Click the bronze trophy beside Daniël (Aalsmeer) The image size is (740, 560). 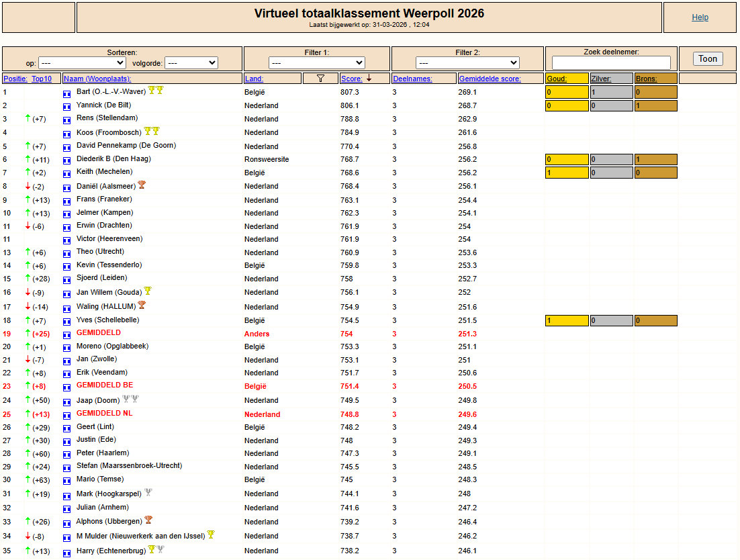point(142,185)
